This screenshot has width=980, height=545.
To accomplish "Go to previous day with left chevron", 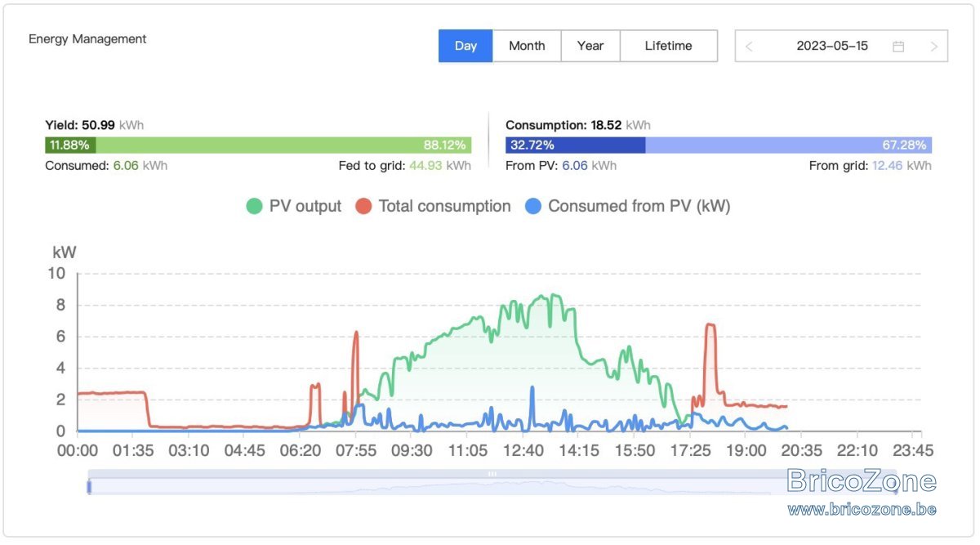I will coord(749,47).
